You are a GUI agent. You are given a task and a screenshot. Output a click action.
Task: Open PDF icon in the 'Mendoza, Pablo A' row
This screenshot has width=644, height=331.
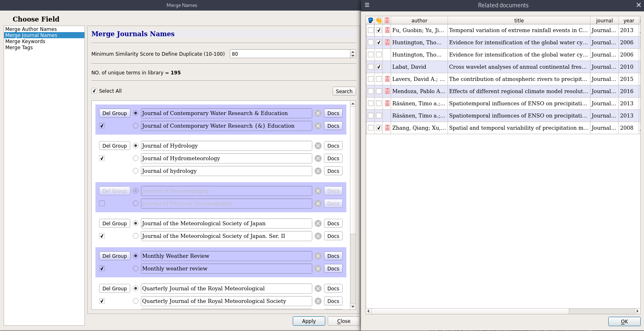coord(387,91)
